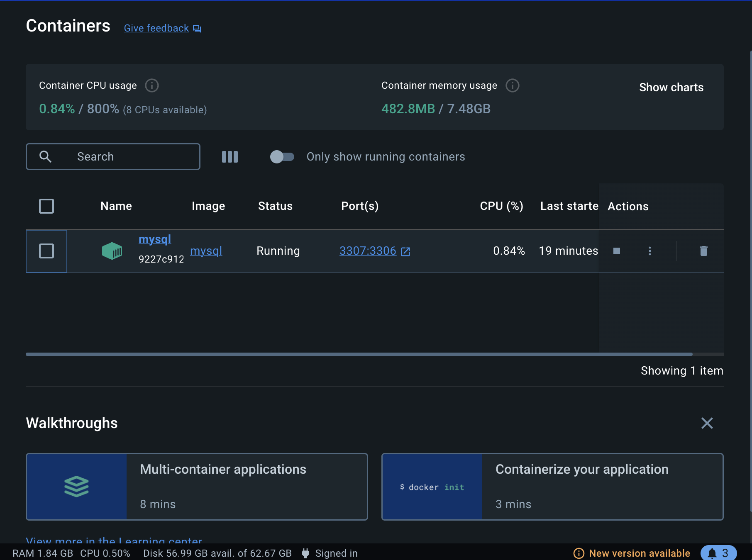Viewport: 752px width, 560px height.
Task: Click Disk 56.99 GB avail. status entry
Action: click(x=217, y=553)
